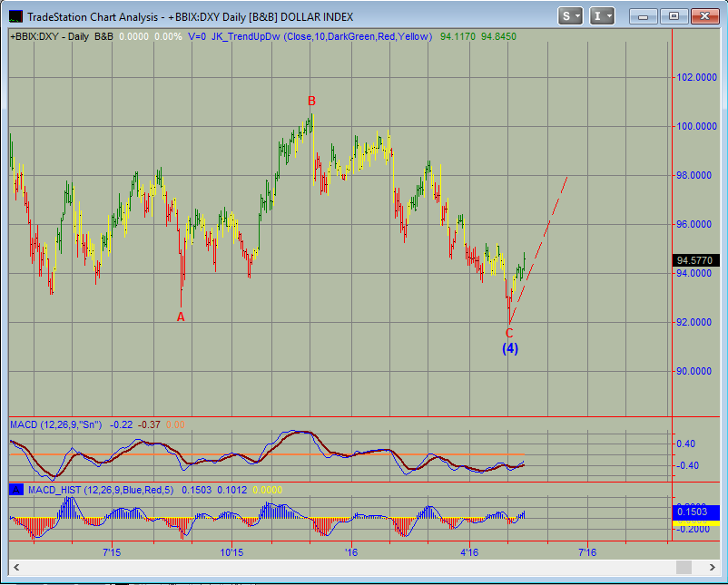The width and height of the screenshot is (728, 585).
Task: Click the +BBIX:DXY symbol label
Action: pyautogui.click(x=35, y=36)
